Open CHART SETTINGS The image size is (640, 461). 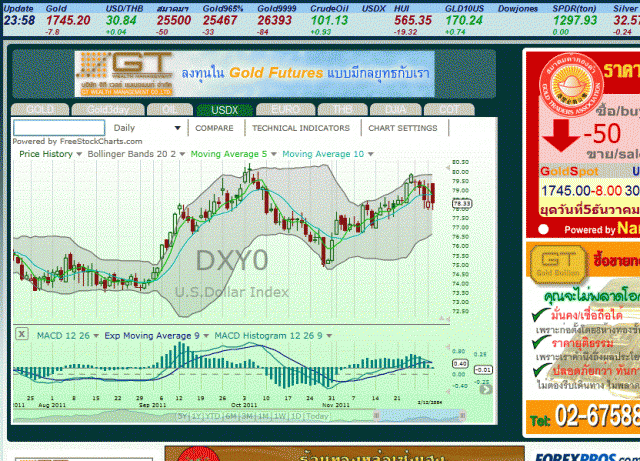tap(403, 128)
